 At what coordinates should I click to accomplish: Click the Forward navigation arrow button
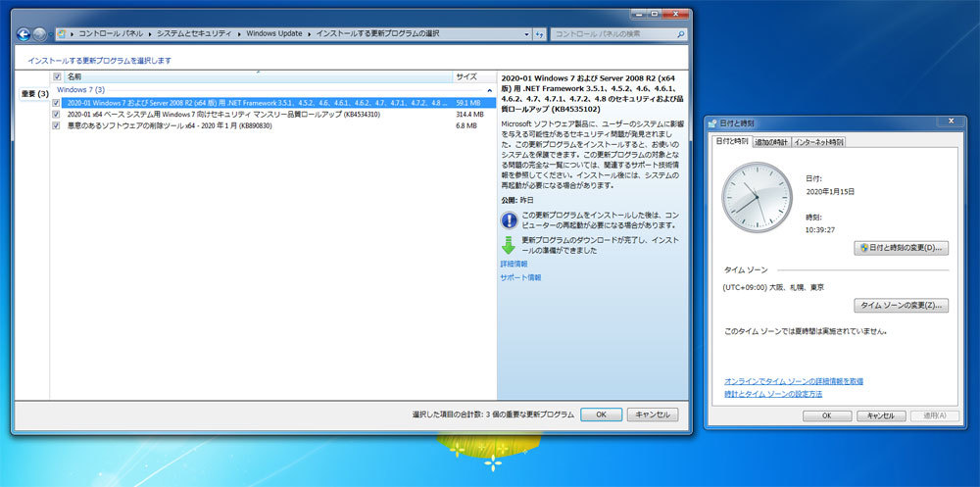tap(39, 34)
